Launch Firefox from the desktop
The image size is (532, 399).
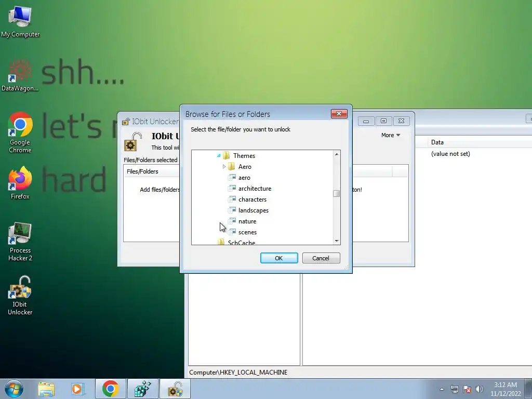click(20, 183)
